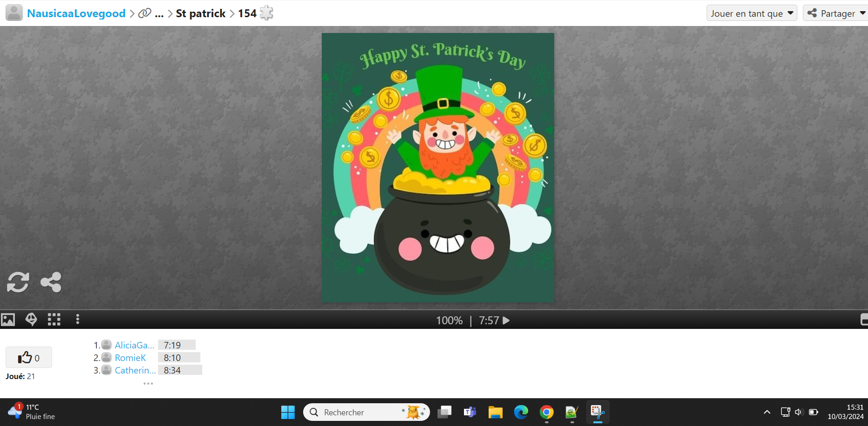Toggle the ghost image helper
The image size is (868, 426).
(31, 320)
